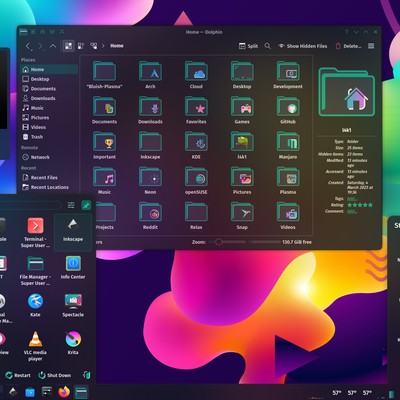Launch Info Center from application menu

(x=73, y=268)
